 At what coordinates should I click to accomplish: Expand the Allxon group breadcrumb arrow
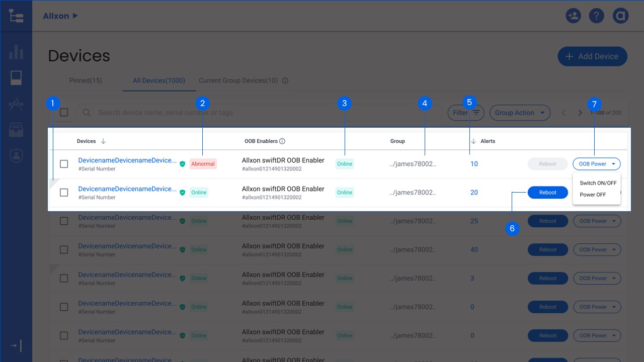point(75,16)
